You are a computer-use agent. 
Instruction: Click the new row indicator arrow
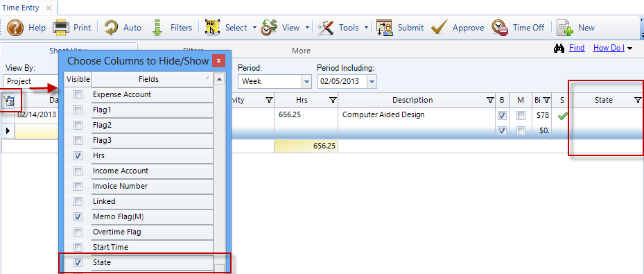pyautogui.click(x=8, y=131)
